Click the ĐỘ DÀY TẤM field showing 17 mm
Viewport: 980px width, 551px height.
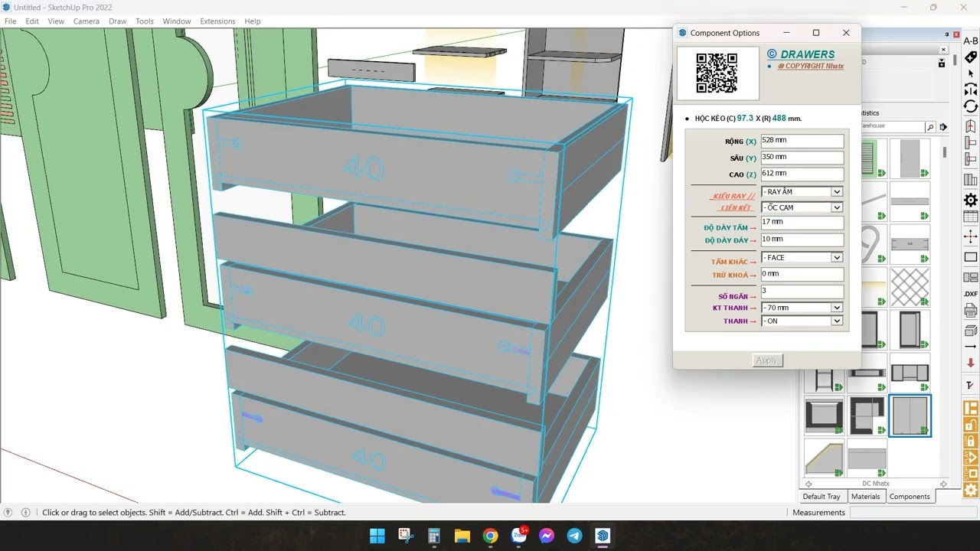[802, 223]
